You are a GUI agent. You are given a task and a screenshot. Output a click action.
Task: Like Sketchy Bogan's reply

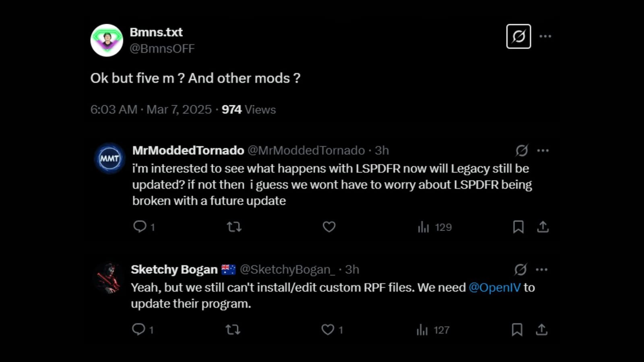328,329
